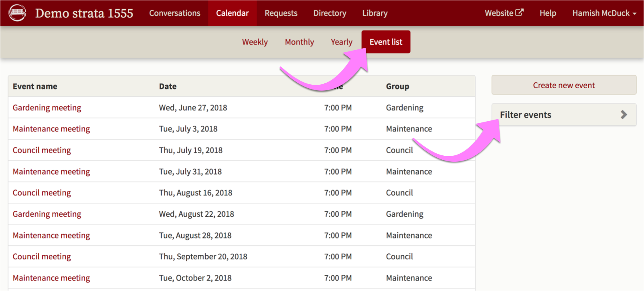
Task: Open Maintenance meeting on July 3
Action: point(51,129)
